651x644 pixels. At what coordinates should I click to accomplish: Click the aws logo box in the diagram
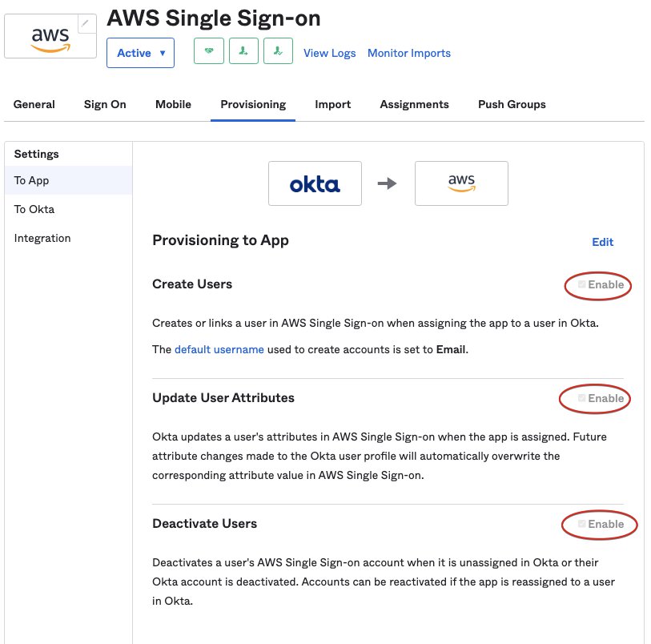(461, 183)
